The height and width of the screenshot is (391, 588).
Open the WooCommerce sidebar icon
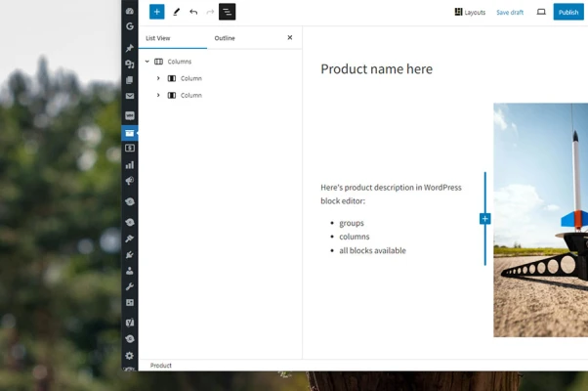click(x=130, y=115)
